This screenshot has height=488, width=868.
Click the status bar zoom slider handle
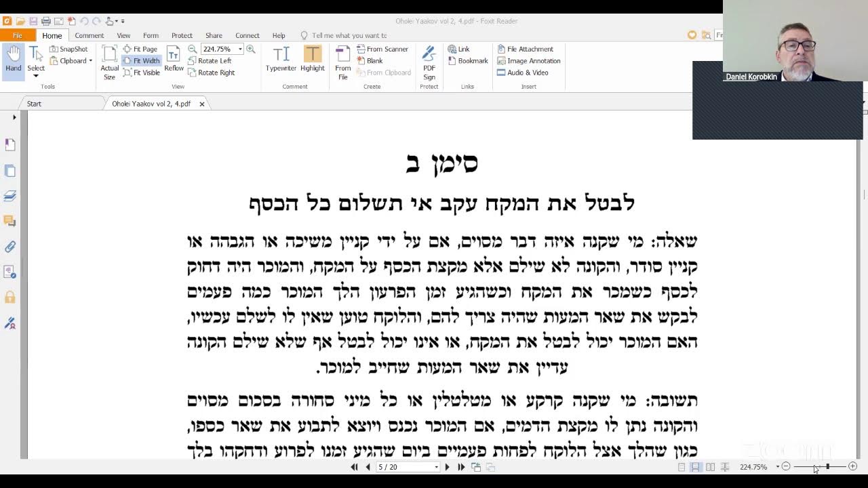click(827, 466)
